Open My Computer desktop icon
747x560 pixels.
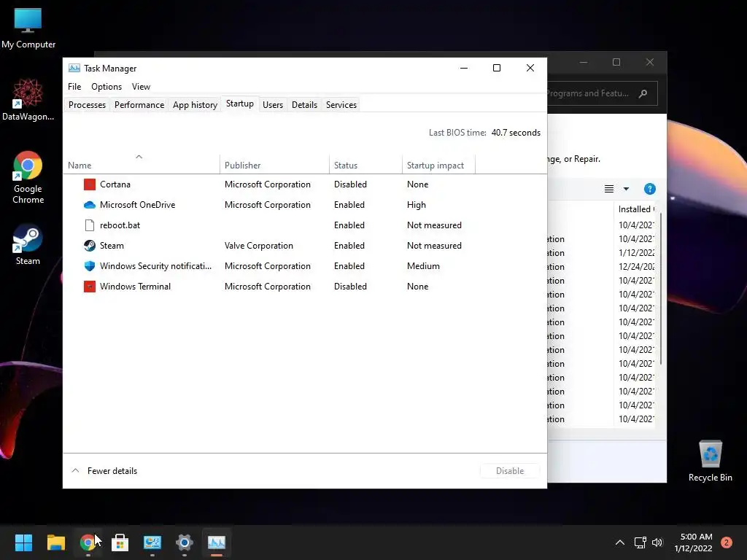tap(28, 28)
